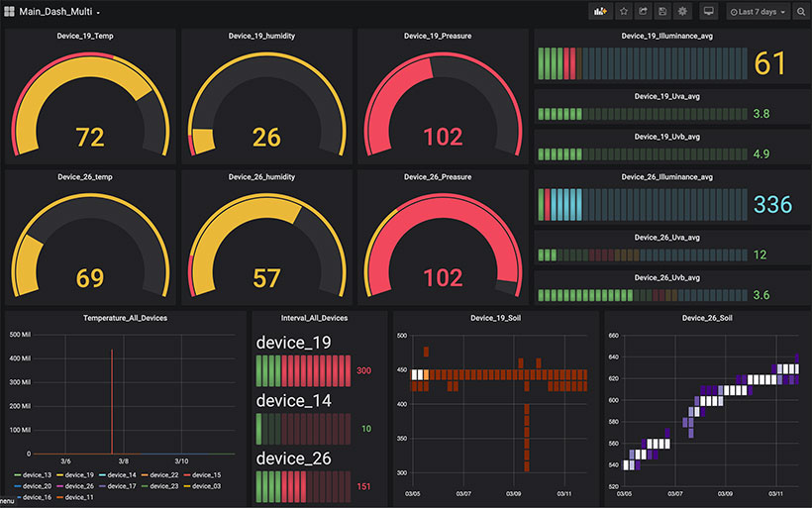Screen dimensions: 812x508
Task: Click the Add panel icon
Action: pos(600,12)
